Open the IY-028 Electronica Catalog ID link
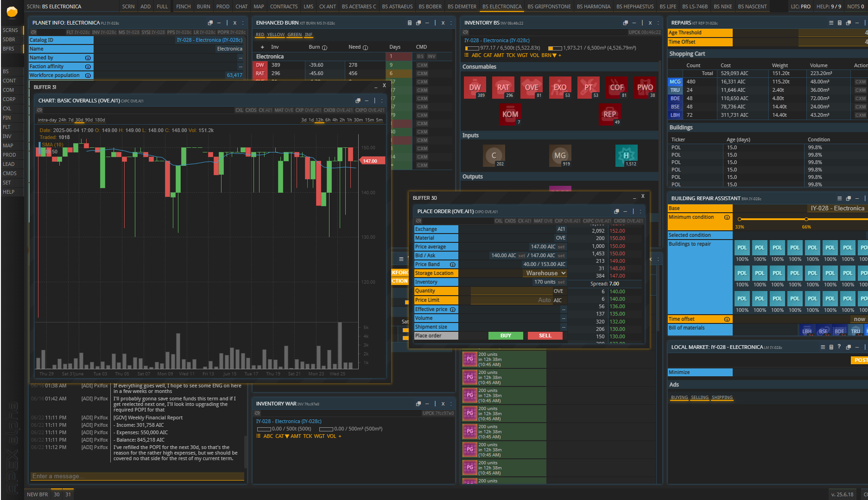 pos(209,40)
